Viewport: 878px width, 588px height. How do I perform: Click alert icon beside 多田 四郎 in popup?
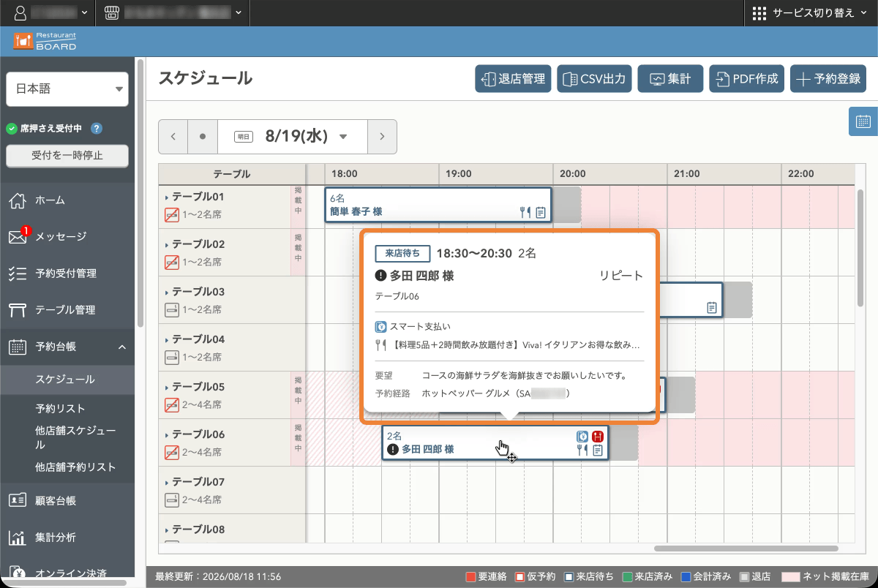[x=380, y=276]
